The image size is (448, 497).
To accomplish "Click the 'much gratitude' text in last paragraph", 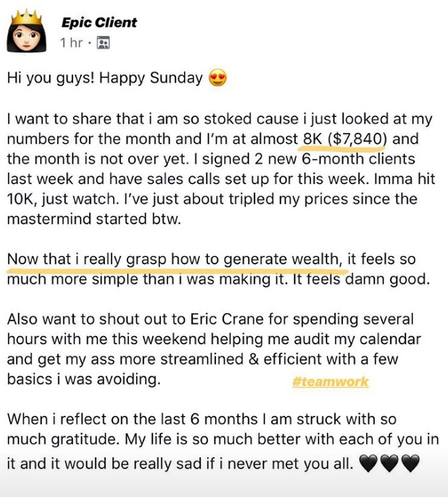I will 63,440.
